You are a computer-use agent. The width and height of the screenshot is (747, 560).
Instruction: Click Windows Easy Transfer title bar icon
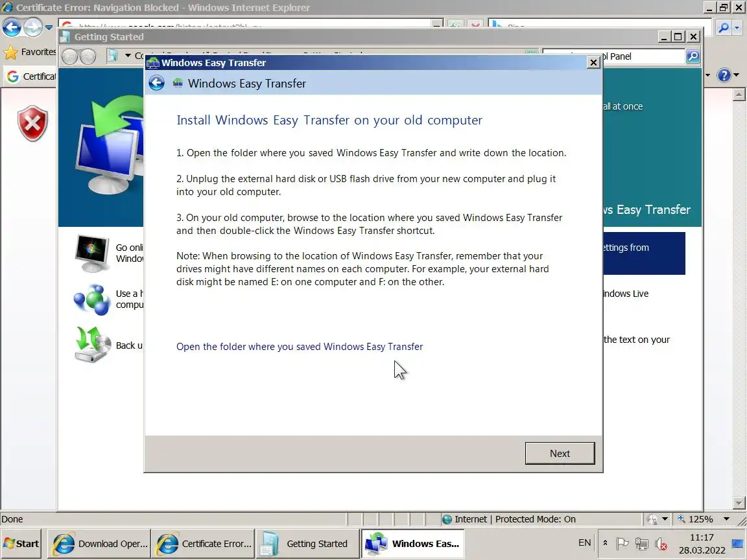[153, 63]
